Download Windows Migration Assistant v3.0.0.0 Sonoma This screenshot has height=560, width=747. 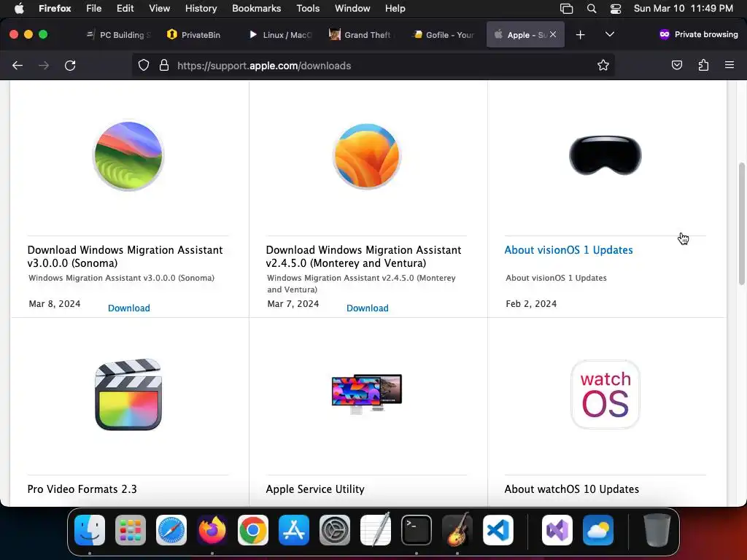pos(128,308)
